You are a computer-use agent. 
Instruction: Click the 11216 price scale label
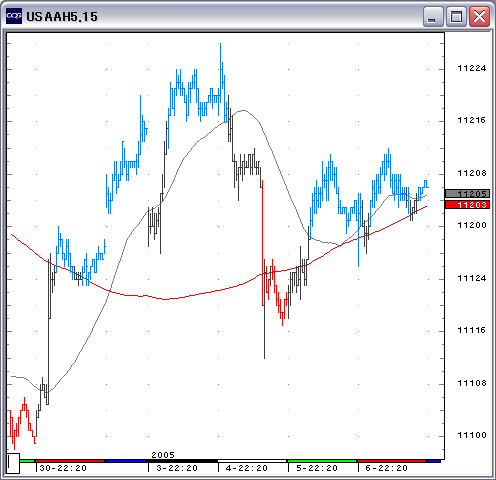(x=472, y=120)
